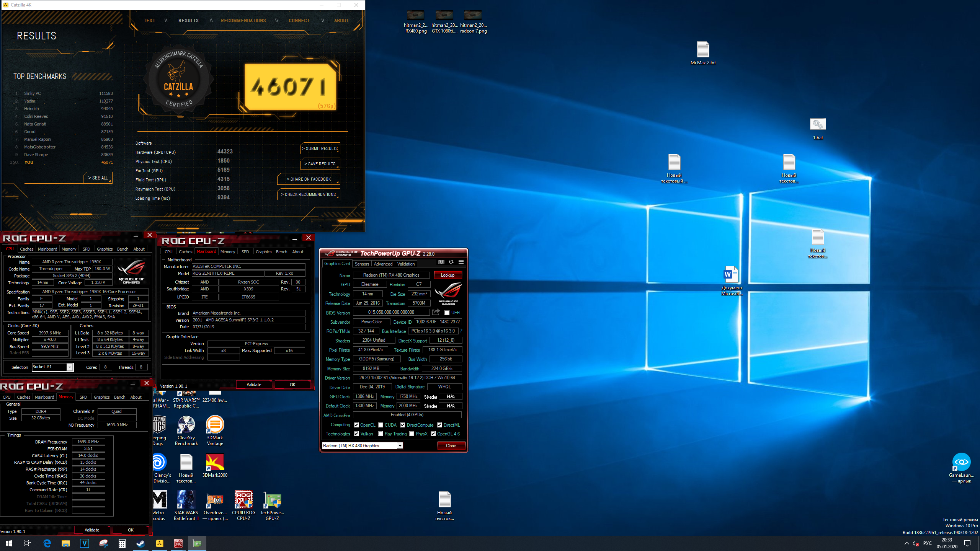Click the BIOS export share icon in GPU-Z

click(436, 312)
